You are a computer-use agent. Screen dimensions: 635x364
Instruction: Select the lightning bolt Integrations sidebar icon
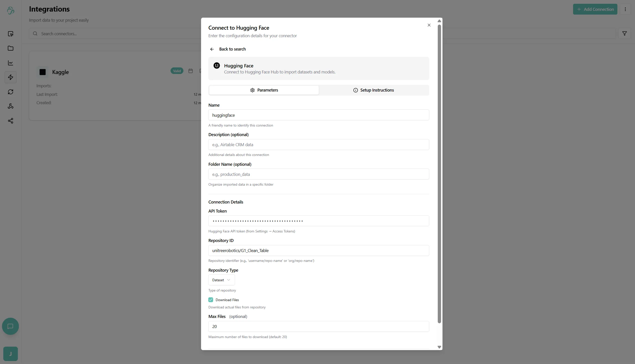click(x=11, y=77)
